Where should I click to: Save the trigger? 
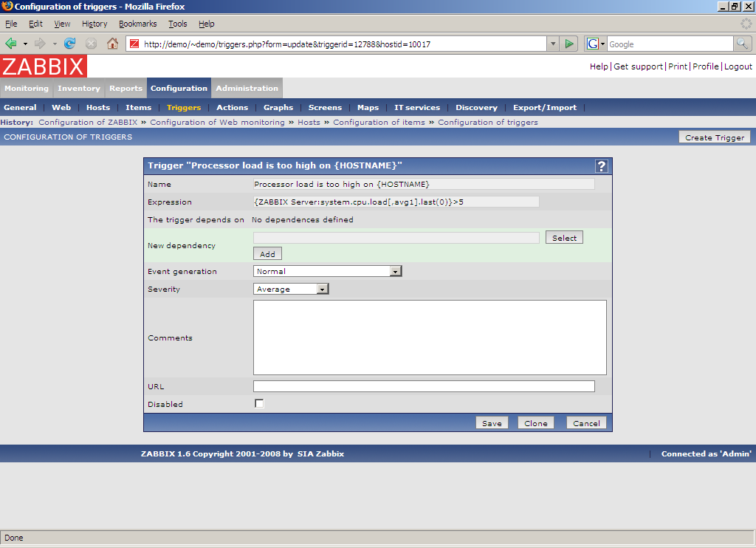coord(492,423)
